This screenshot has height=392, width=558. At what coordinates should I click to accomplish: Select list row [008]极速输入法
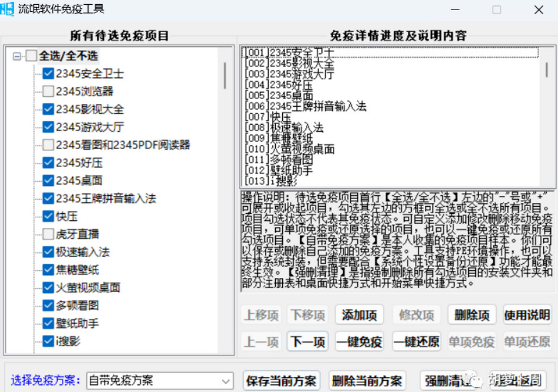[x=391, y=127]
